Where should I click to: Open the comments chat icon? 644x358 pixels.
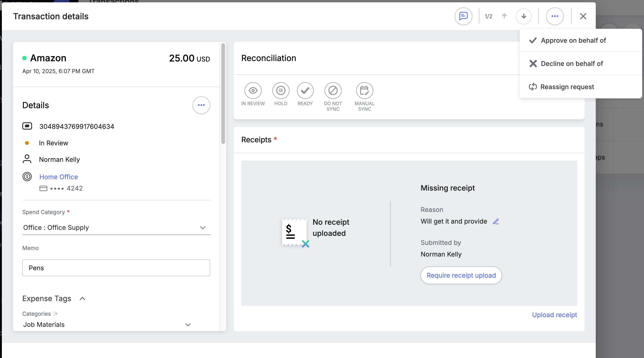click(x=463, y=16)
